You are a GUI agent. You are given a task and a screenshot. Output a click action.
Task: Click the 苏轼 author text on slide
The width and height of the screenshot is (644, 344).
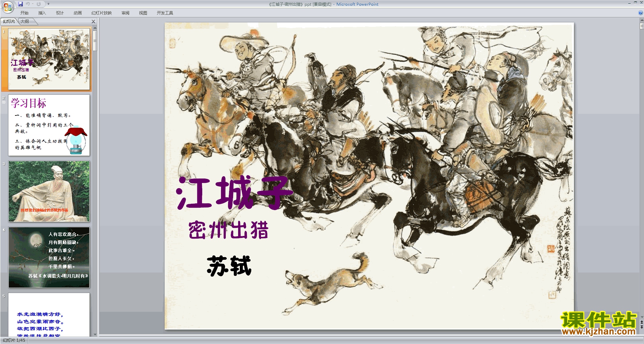click(229, 266)
